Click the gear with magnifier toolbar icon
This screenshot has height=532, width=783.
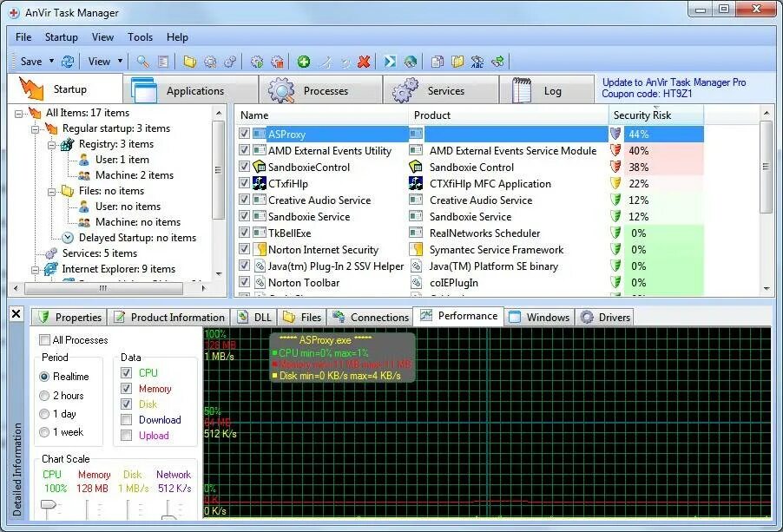[x=210, y=62]
